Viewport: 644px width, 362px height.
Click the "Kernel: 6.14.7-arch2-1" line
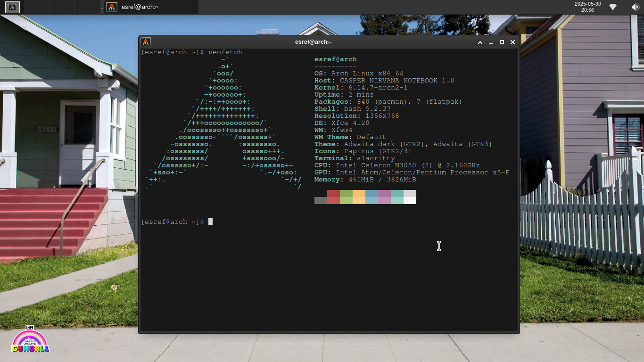tap(361, 88)
